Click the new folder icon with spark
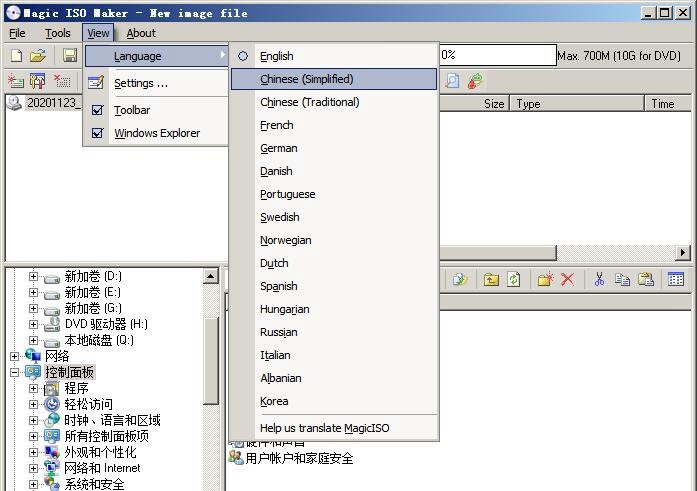 tap(545, 279)
